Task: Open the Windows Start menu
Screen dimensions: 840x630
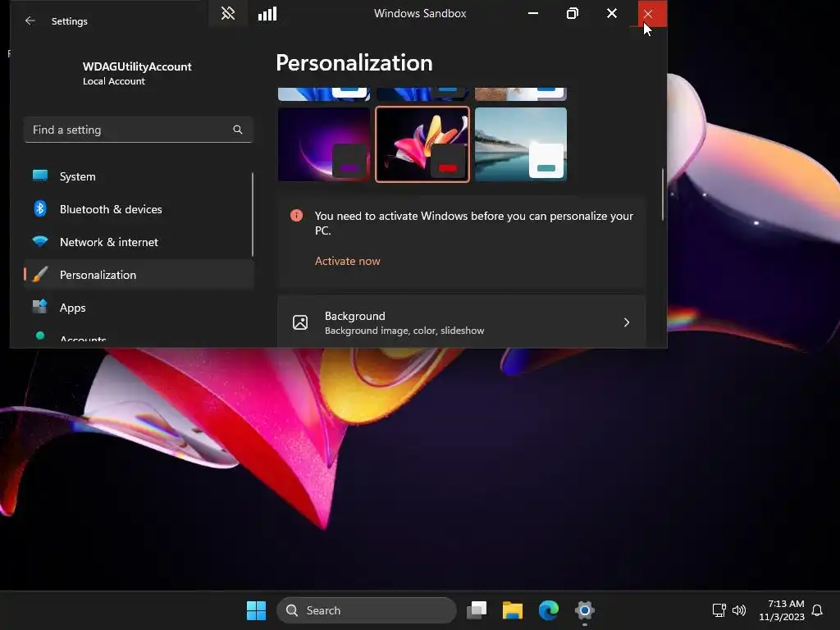Action: tap(256, 610)
